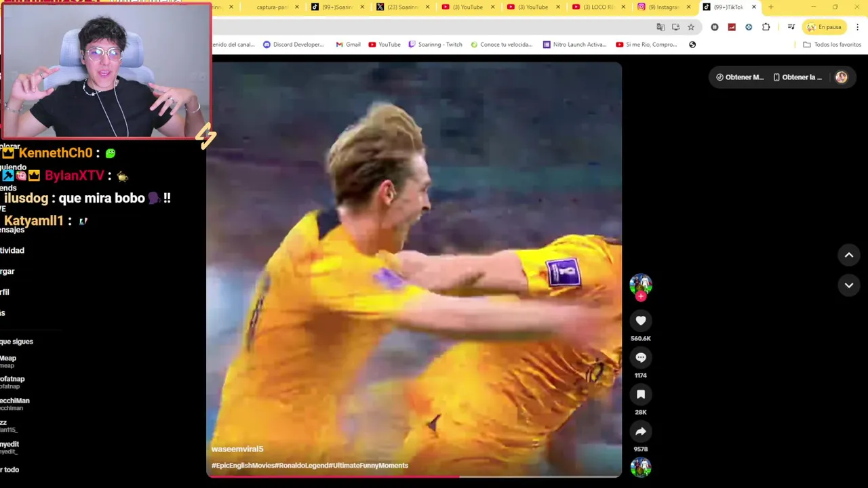
Task: Click the globe bookmark icon
Action: [x=692, y=45]
